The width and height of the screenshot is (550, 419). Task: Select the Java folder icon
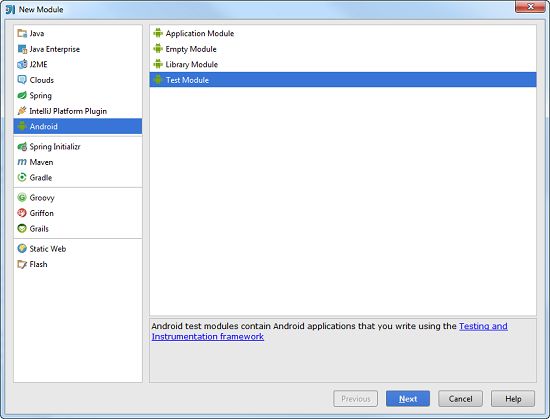(22, 33)
